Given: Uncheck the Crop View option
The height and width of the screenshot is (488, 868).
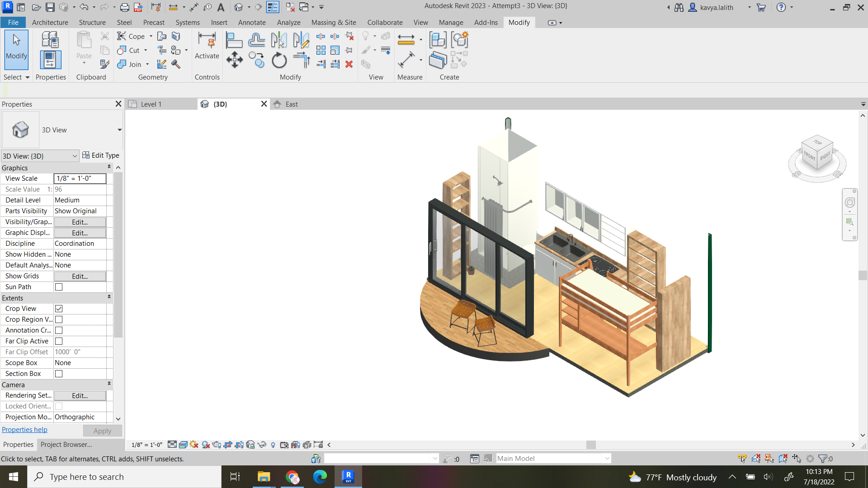Looking at the screenshot, I should (59, 308).
